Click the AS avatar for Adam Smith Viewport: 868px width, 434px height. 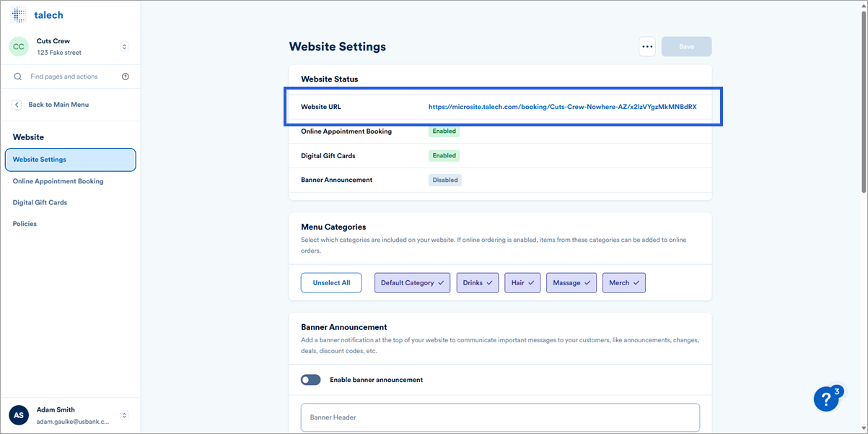pos(18,415)
